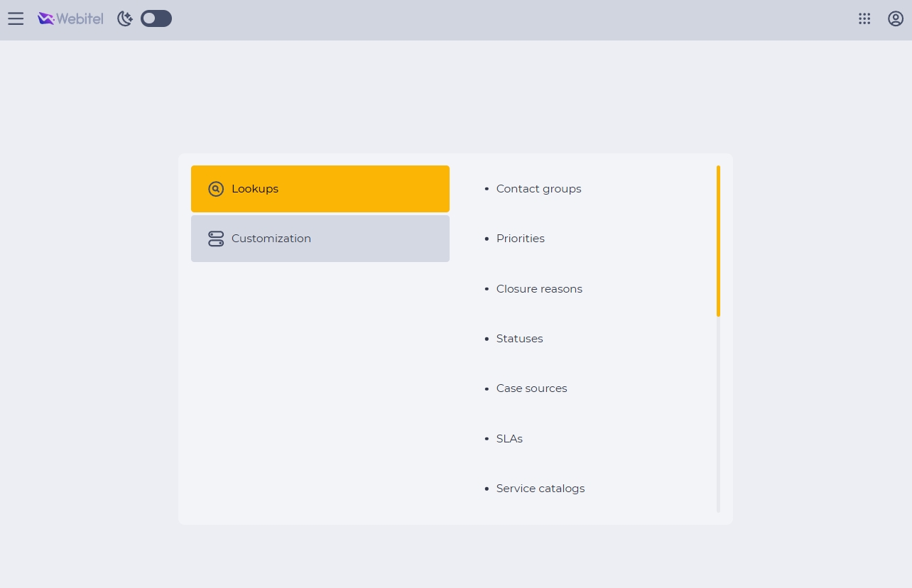Open the applications grid menu
The height and width of the screenshot is (588, 912).
coord(864,19)
